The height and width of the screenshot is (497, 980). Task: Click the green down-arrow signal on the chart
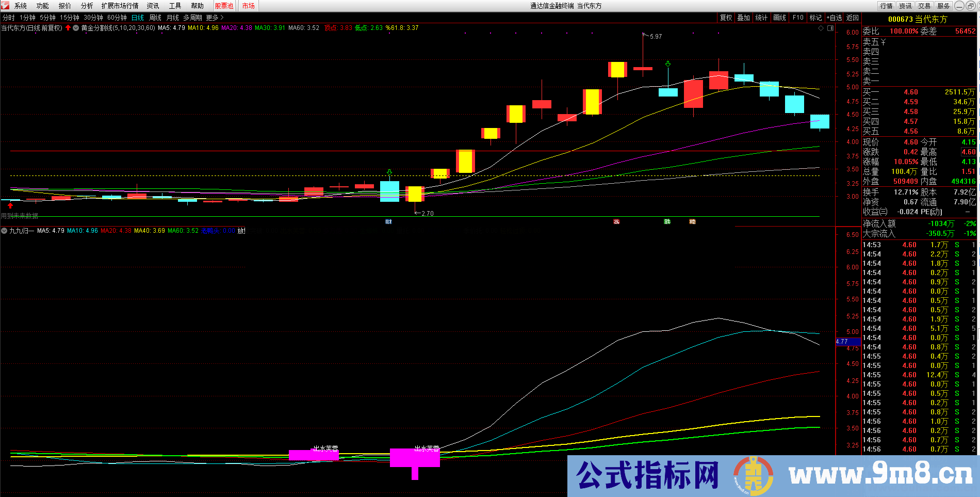(668, 64)
